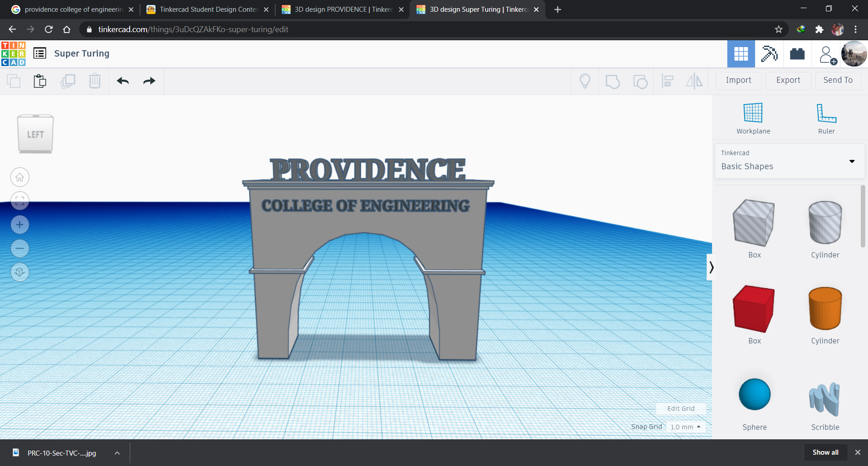This screenshot has height=466, width=868.
Task: Click the Super Turing design title
Action: coord(82,53)
